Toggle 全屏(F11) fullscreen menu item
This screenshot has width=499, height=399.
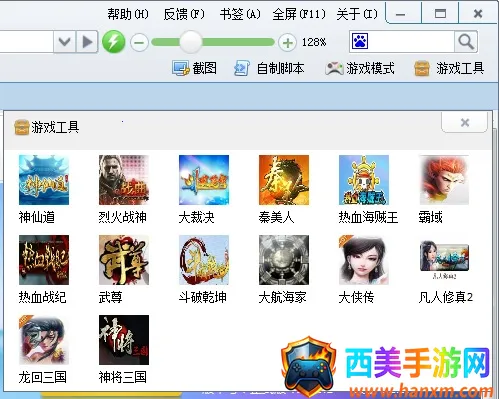[299, 14]
